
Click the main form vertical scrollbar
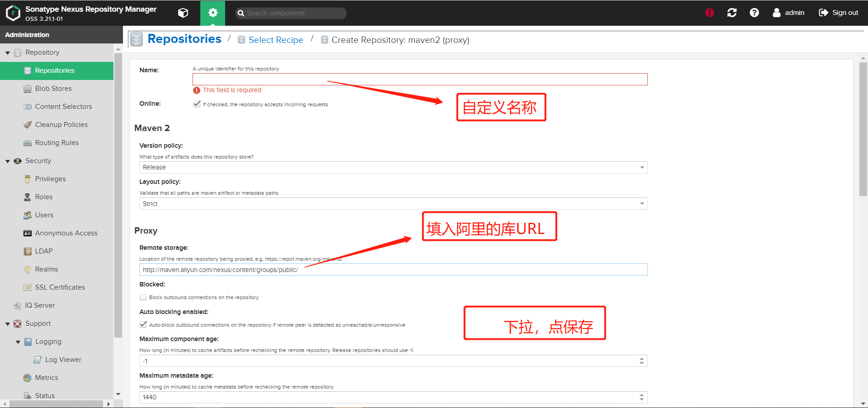[863, 129]
